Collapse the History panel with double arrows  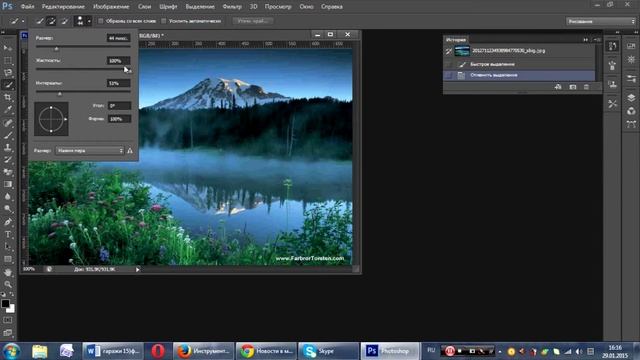click(x=586, y=40)
